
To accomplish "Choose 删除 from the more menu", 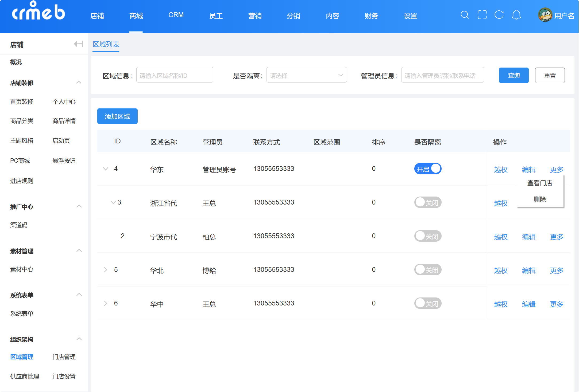I will coord(540,199).
